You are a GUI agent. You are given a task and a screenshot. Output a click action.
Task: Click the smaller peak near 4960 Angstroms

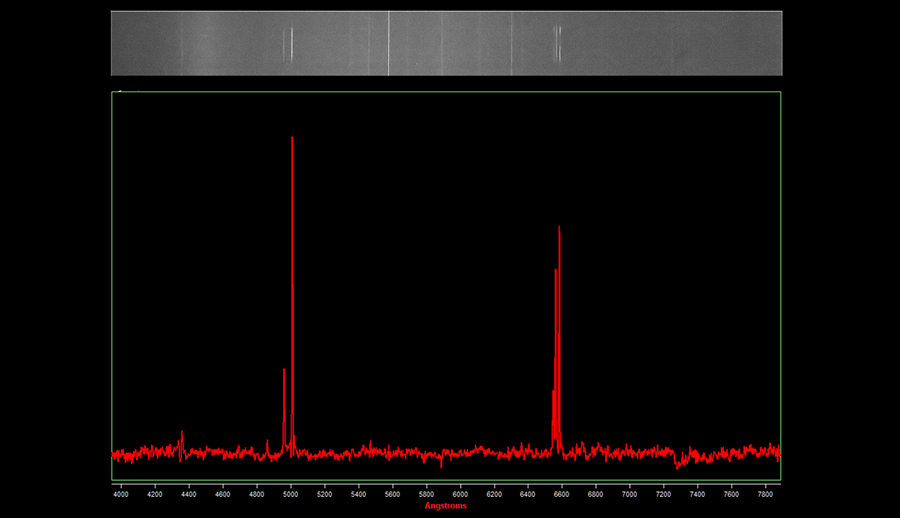(x=284, y=372)
